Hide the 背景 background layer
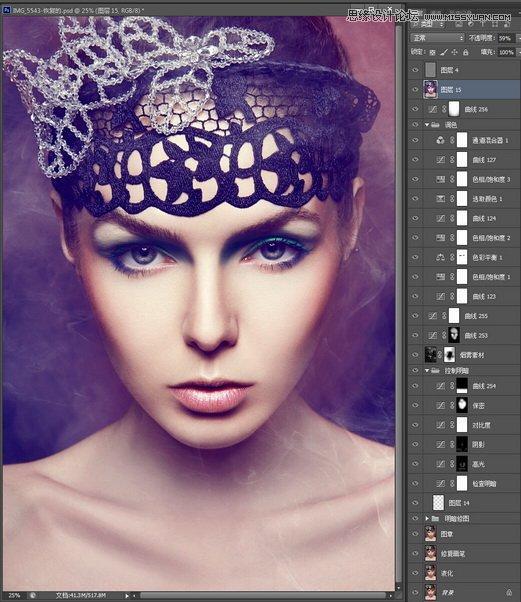 click(415, 592)
